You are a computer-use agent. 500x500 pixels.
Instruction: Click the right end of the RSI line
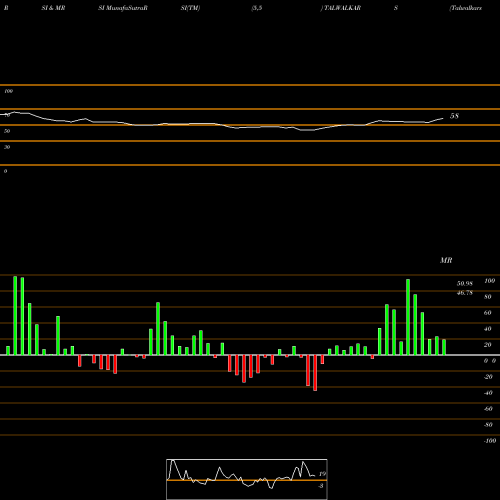point(443,118)
